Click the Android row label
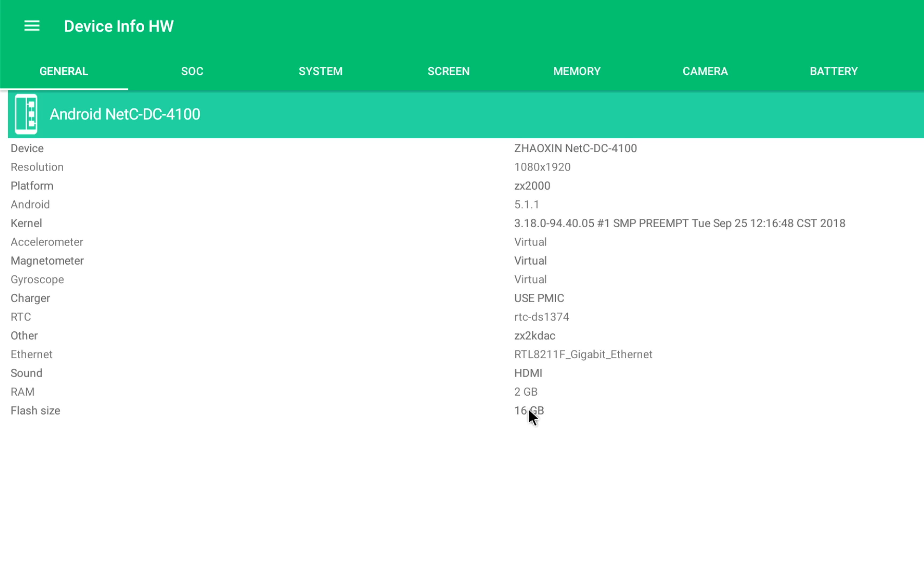The image size is (924, 578). click(x=30, y=204)
